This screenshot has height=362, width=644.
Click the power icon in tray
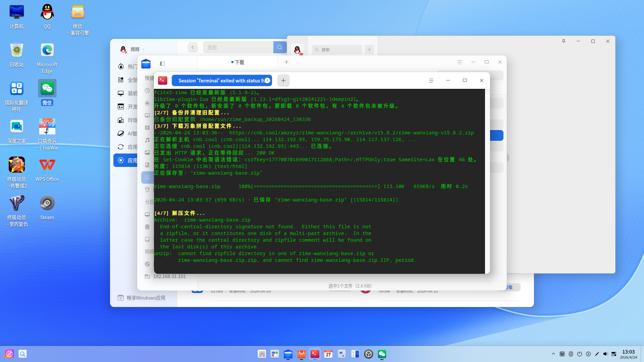580,354
